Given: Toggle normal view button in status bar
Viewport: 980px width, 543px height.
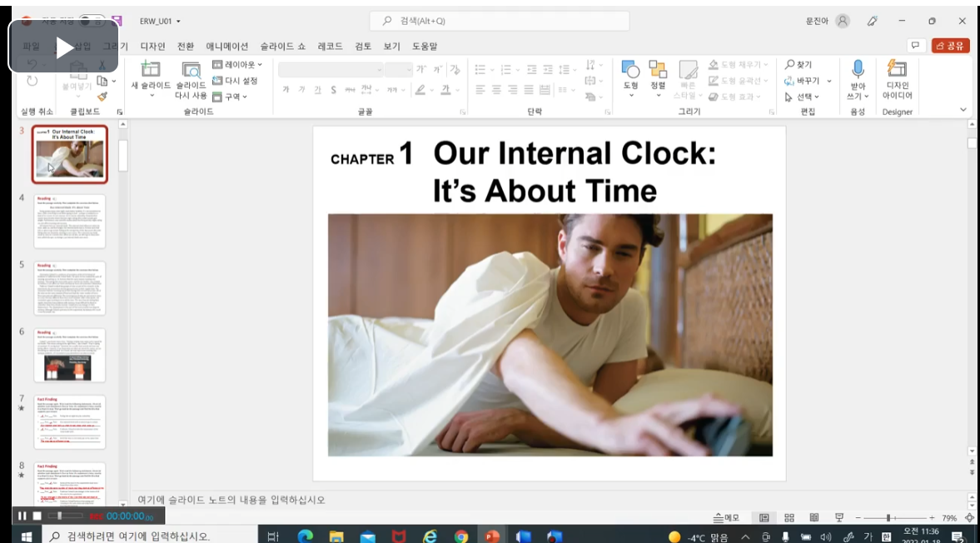Looking at the screenshot, I should (x=764, y=517).
